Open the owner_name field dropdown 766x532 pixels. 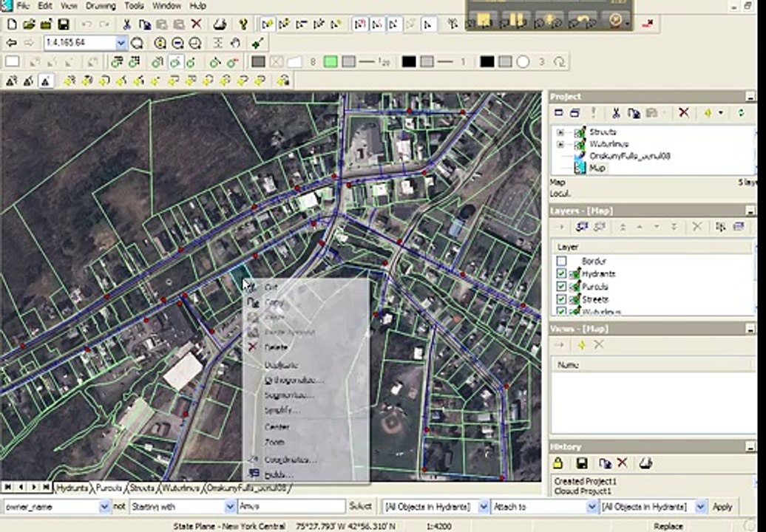tap(104, 507)
